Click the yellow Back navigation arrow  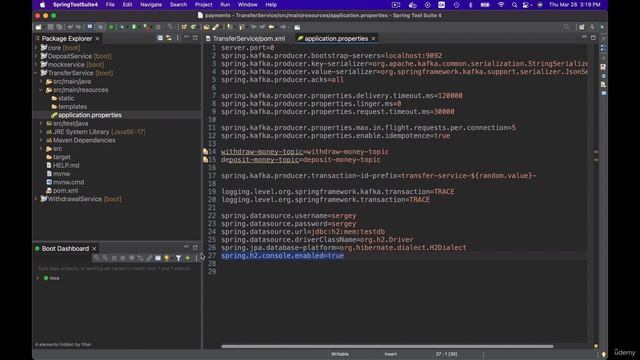click(271, 27)
